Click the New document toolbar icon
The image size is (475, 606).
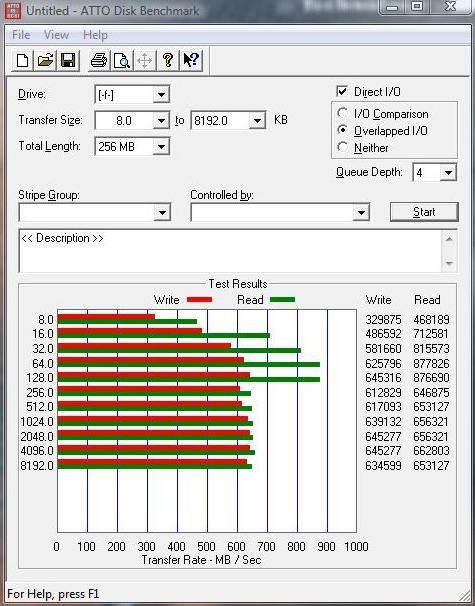[22, 61]
